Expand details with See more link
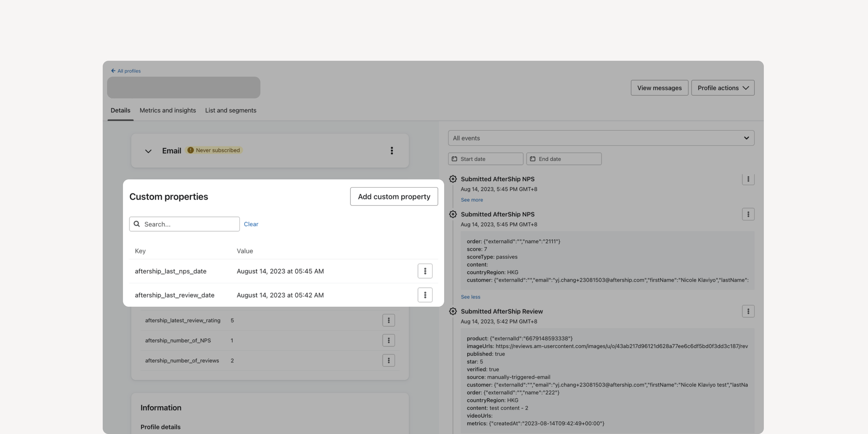The height and width of the screenshot is (434, 868). [472, 200]
